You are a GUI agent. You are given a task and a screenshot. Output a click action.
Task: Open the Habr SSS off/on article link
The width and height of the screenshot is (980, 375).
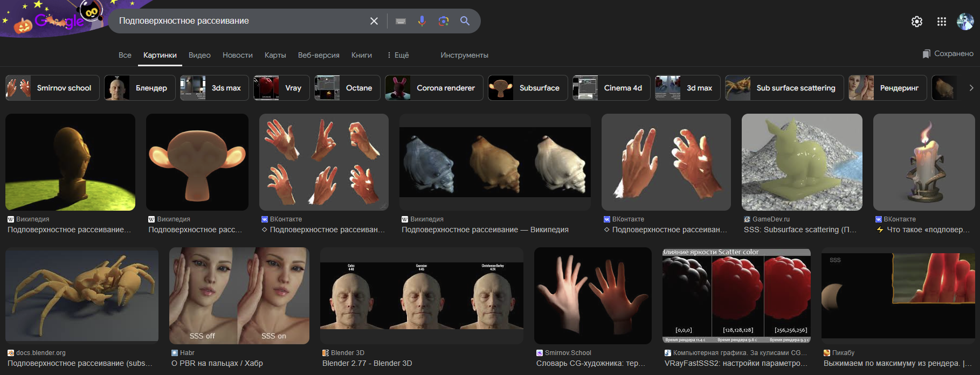point(217,363)
